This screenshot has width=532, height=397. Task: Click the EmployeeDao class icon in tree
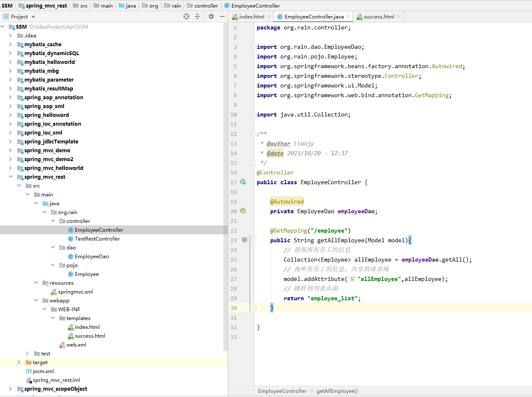(71, 257)
